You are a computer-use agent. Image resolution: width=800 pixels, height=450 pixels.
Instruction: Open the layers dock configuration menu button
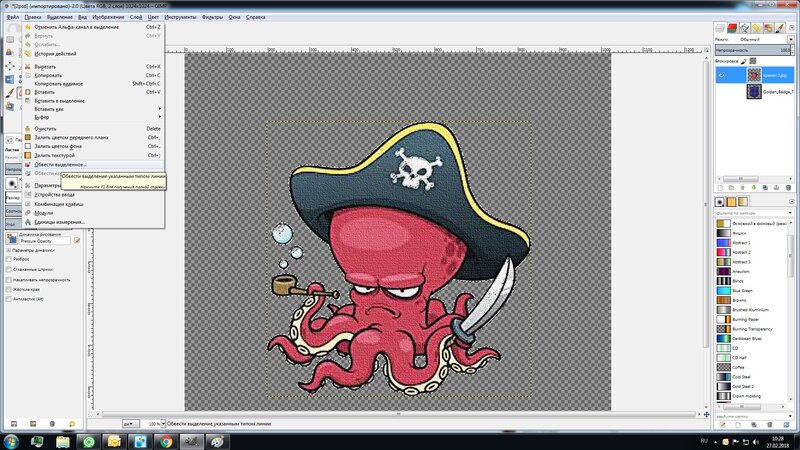[792, 28]
